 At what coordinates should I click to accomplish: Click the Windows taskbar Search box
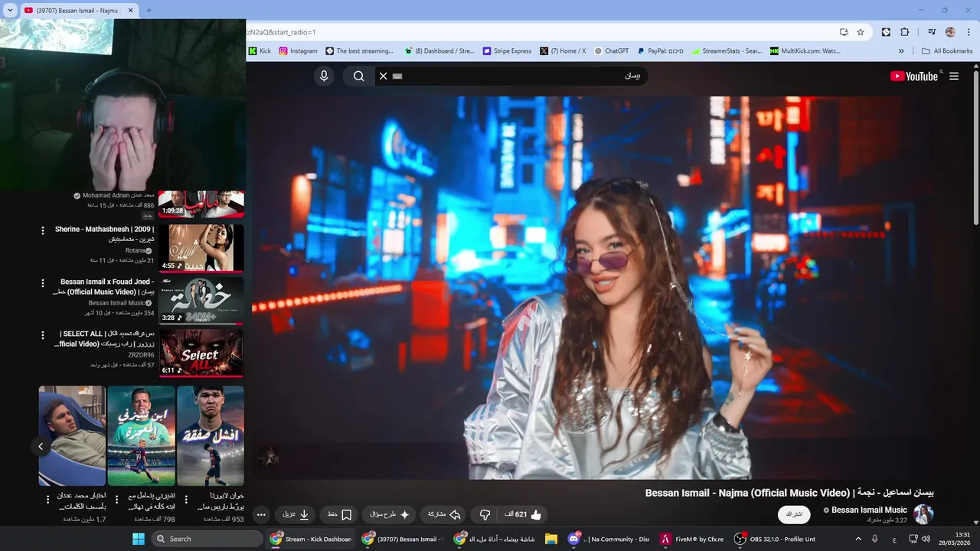point(207,539)
